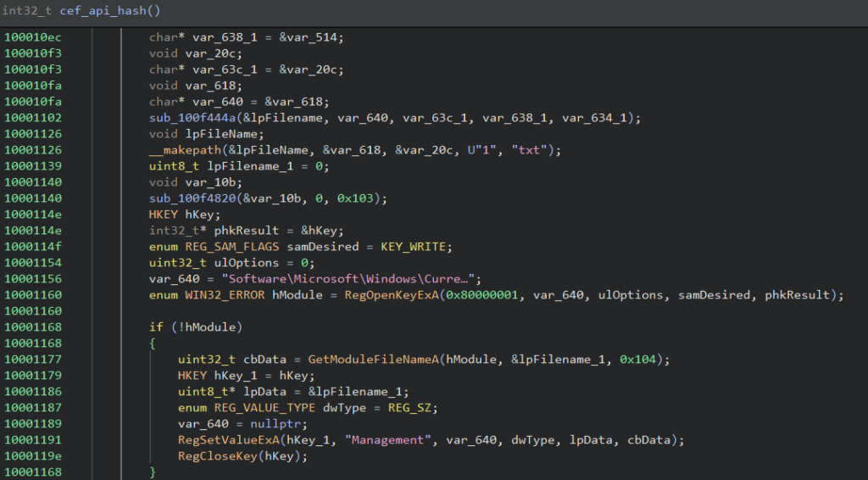Click address 10001102 in the gutter
Image resolution: width=868 pixels, height=480 pixels.
coord(33,118)
